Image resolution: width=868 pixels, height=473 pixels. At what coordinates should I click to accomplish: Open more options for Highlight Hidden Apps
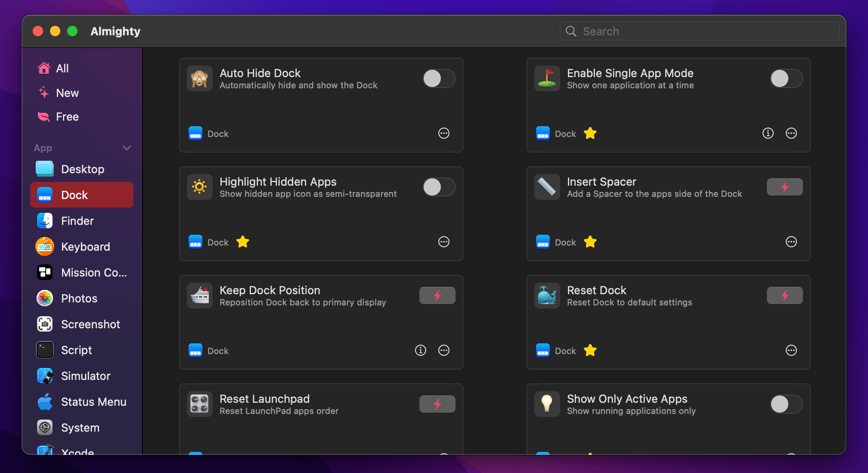tap(444, 242)
